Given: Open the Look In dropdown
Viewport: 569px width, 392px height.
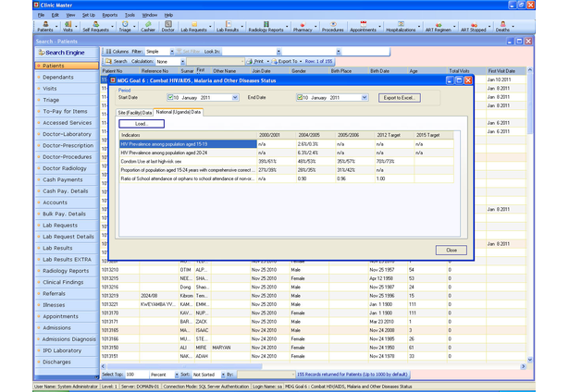Looking at the screenshot, I should [x=278, y=52].
